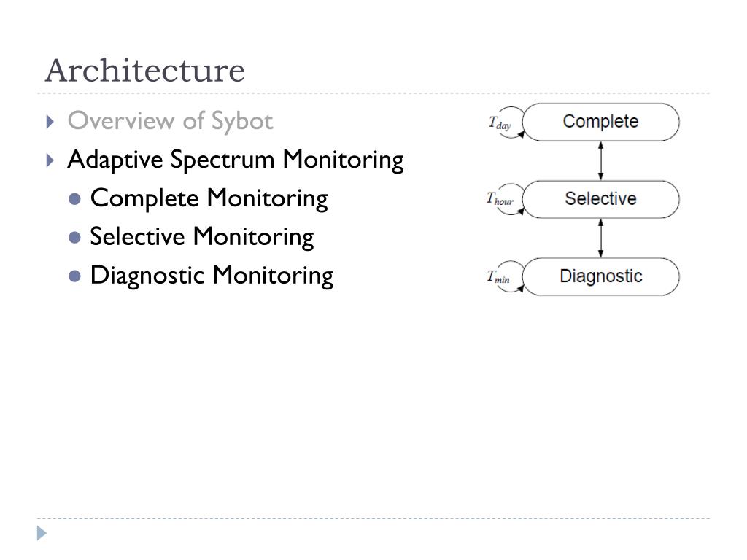This screenshot has height=560, width=747.
Task: Click the round bullet before Selective Monitoring
Action: [74, 238]
